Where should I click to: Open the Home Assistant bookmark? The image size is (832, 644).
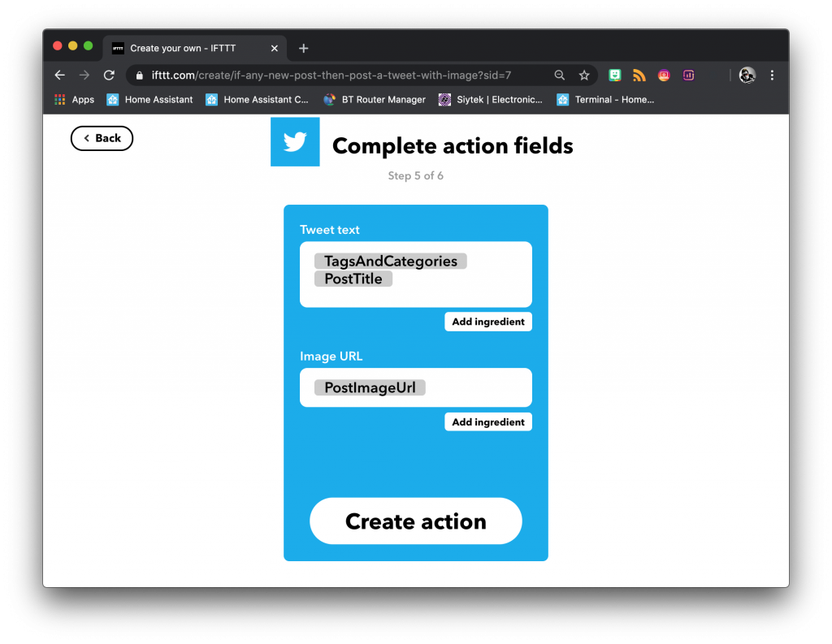pos(149,100)
